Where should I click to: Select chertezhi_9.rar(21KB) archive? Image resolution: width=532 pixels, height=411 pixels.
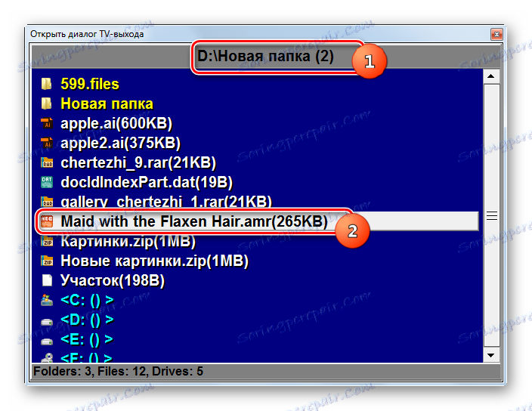(138, 162)
